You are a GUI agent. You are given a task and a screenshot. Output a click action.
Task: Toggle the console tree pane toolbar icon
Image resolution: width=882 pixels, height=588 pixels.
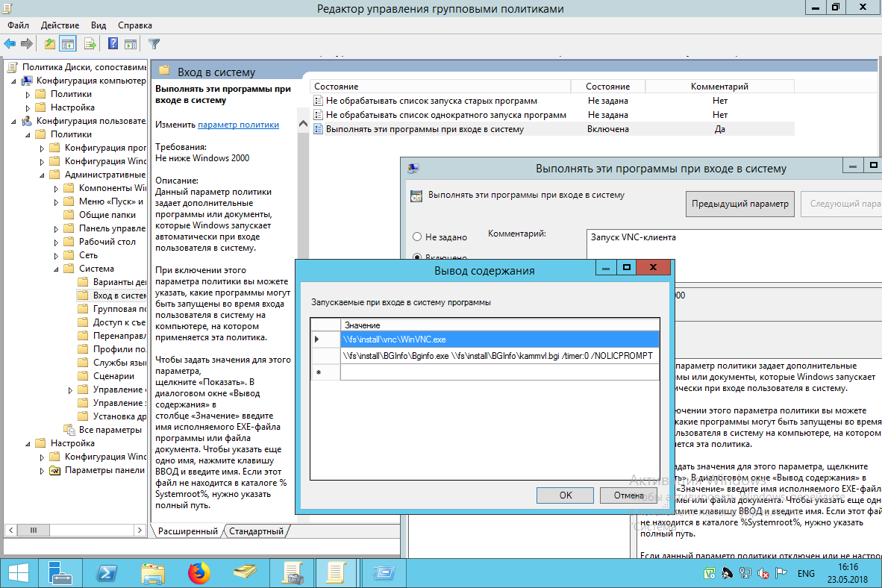click(67, 44)
